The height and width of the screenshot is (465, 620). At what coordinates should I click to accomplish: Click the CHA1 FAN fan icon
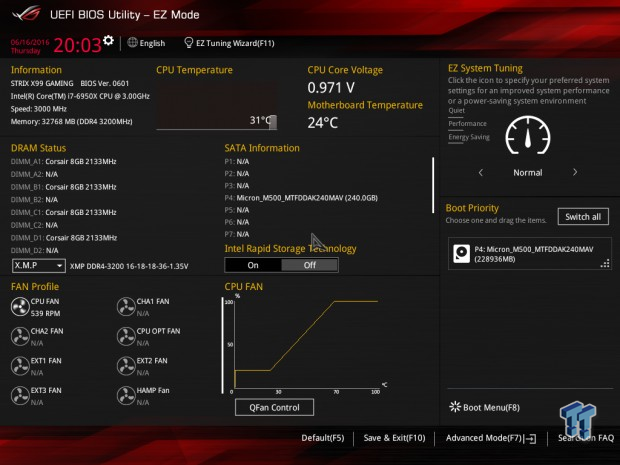[126, 307]
